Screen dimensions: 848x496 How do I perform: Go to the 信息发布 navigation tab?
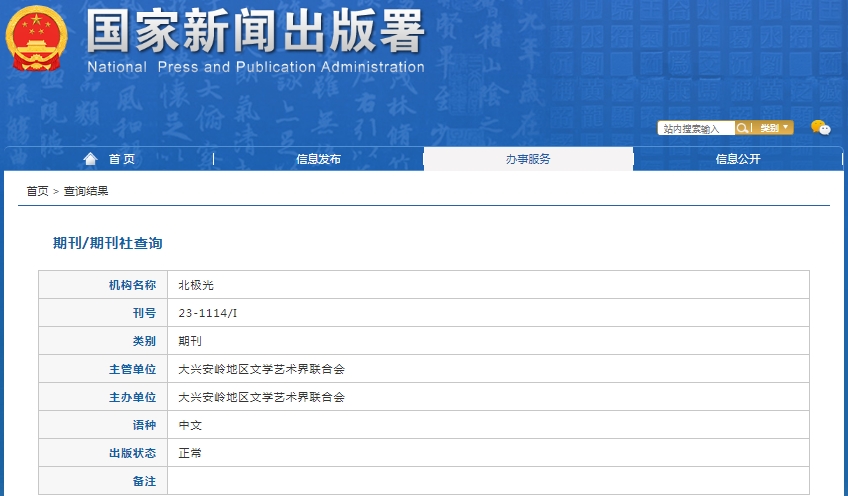tap(318, 159)
